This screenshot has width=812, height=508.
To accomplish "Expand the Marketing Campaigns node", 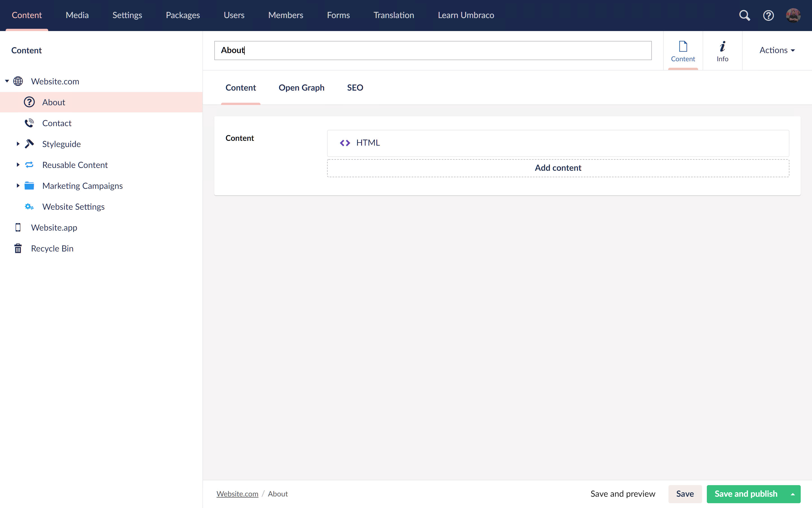I will click(18, 185).
